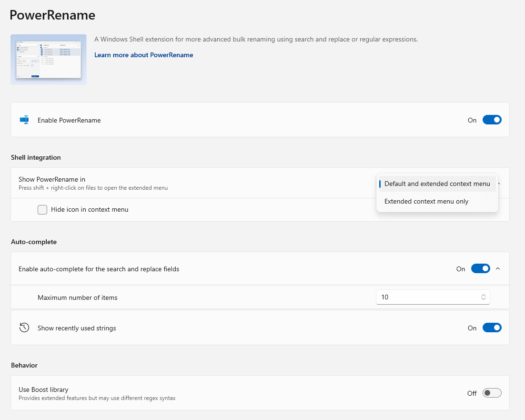The height and width of the screenshot is (420, 525).
Task: Click the clock icon next to recently used strings
Action: click(x=24, y=328)
